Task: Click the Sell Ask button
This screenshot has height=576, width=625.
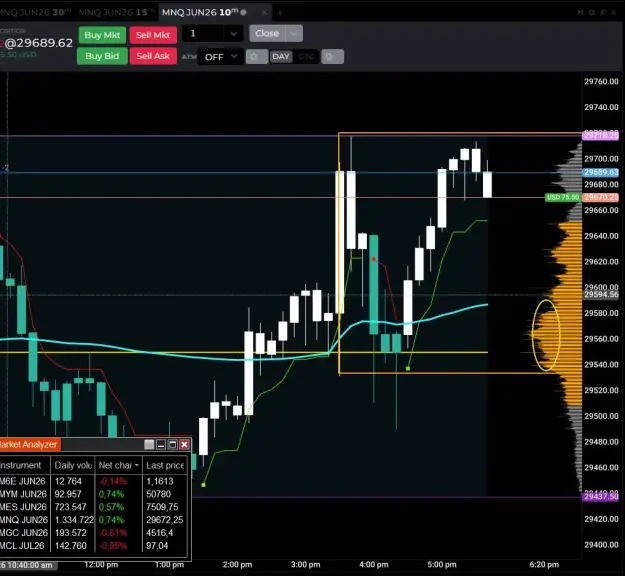Action: tap(153, 56)
